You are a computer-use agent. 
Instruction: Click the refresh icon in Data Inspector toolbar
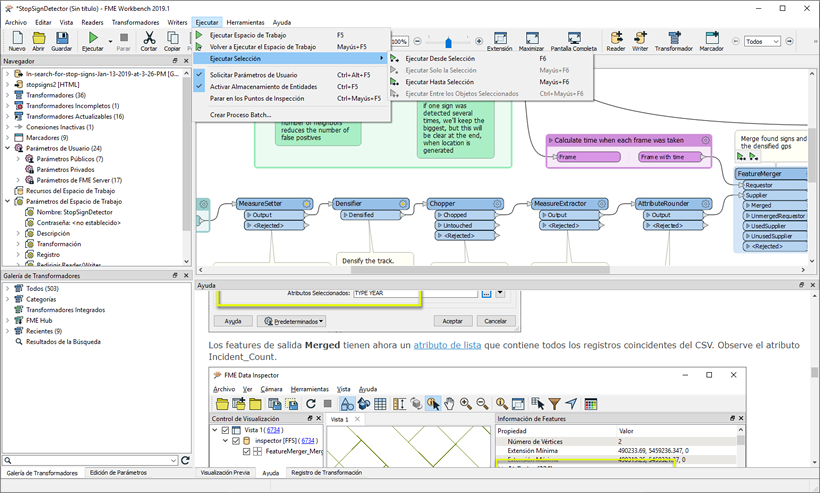tap(311, 404)
